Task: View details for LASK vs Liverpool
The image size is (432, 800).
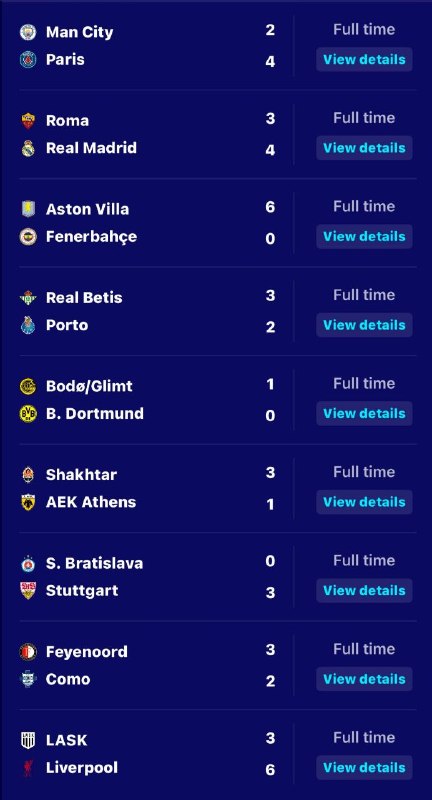Action: pos(364,767)
